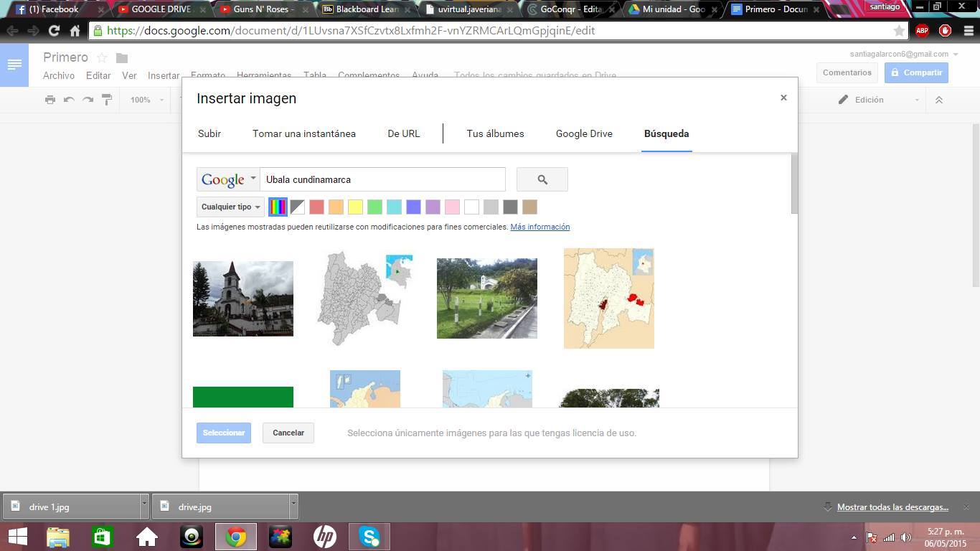
Task: Open the Cualquier tipo dropdown
Action: pyautogui.click(x=230, y=207)
